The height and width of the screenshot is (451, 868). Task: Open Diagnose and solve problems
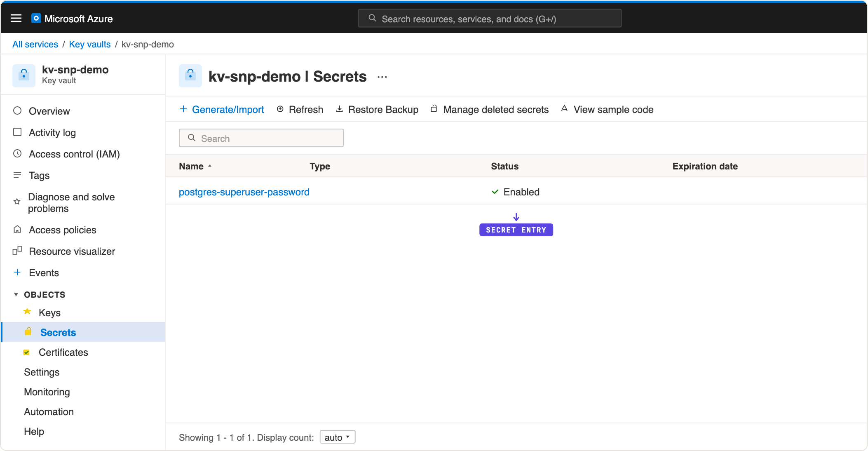pos(71,202)
